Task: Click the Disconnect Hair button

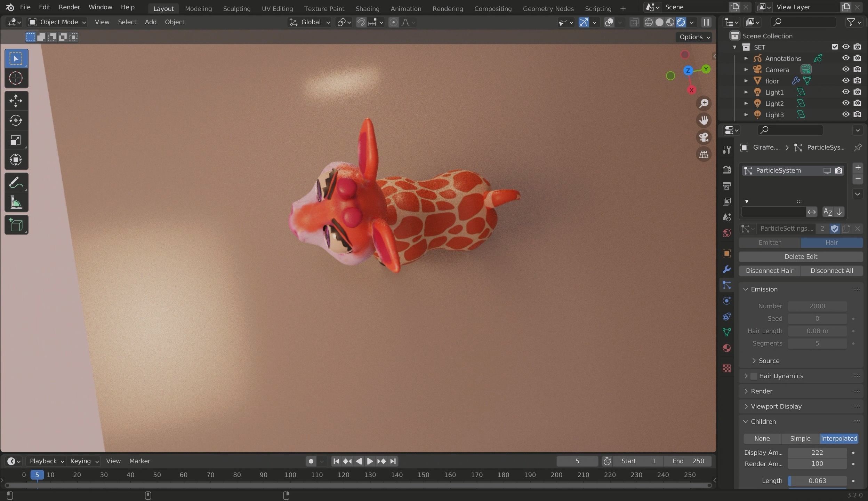Action: click(770, 271)
